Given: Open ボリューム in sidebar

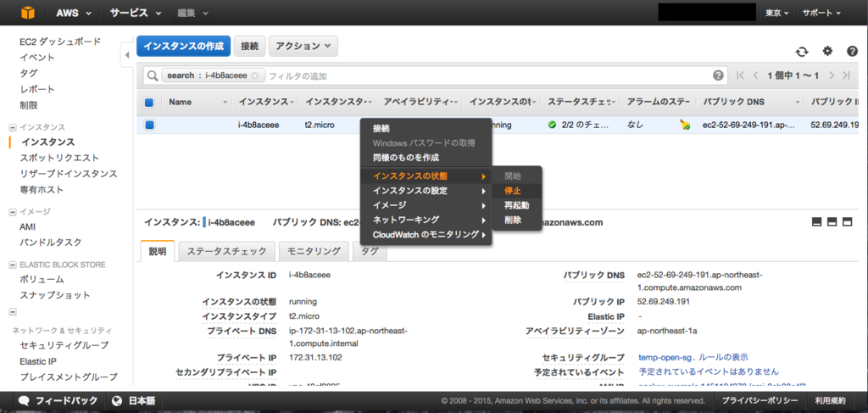Looking at the screenshot, I should click(x=42, y=280).
